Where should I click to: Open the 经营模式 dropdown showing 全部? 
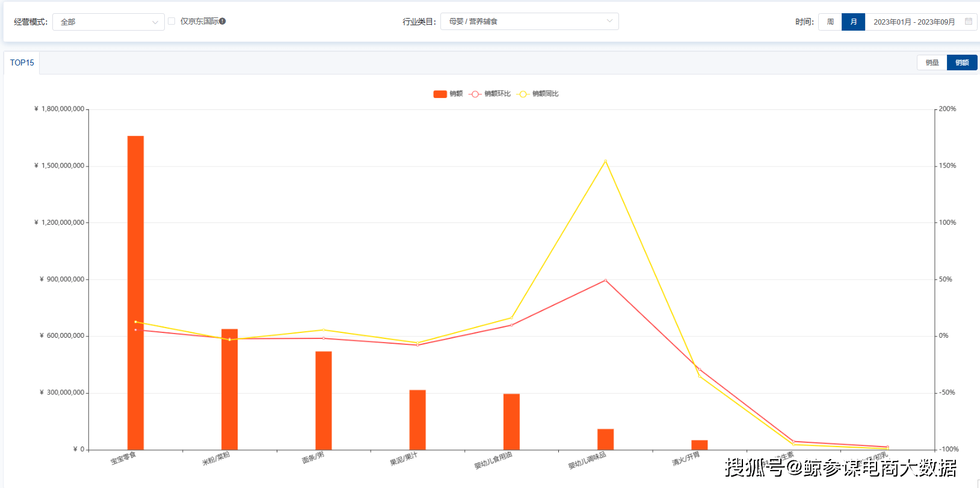pyautogui.click(x=108, y=22)
